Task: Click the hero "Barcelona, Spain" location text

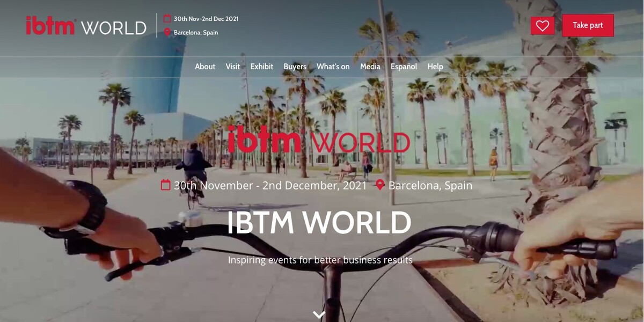Action: point(430,186)
